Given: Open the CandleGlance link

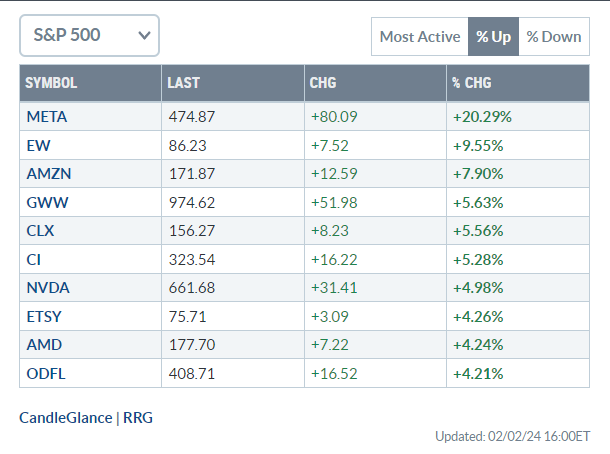Looking at the screenshot, I should click(65, 417).
